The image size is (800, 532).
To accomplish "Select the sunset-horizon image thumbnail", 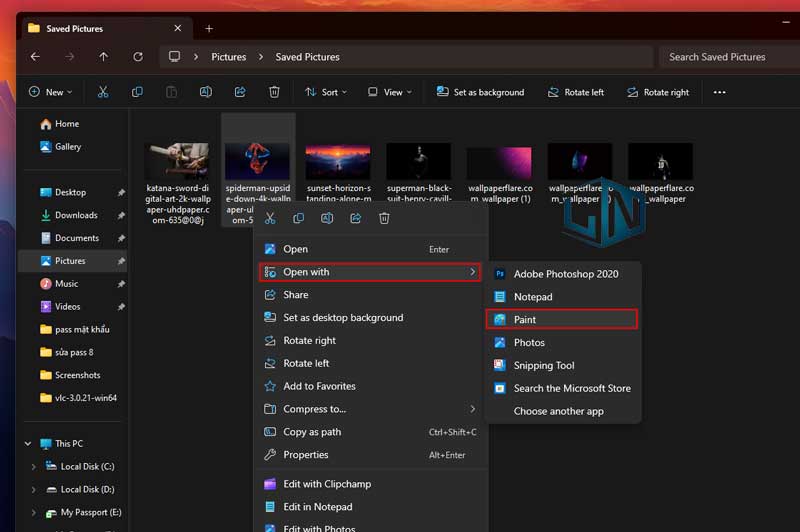I will [338, 160].
